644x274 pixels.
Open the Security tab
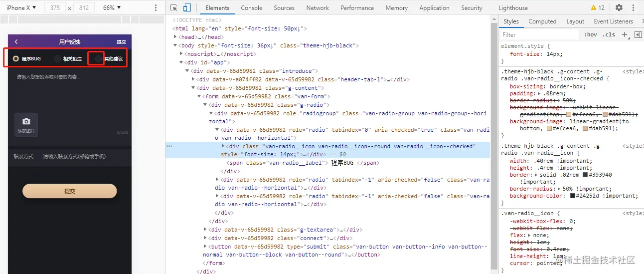pos(472,7)
